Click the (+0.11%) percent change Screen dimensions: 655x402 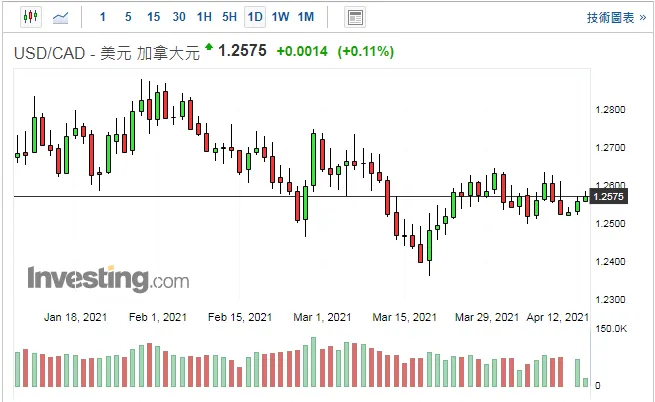366,51
